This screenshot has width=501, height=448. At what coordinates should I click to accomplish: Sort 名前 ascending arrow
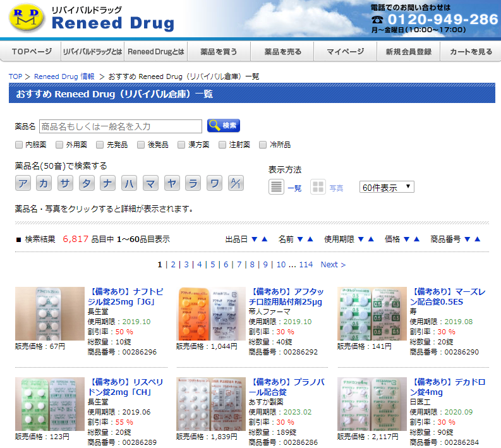310,239
